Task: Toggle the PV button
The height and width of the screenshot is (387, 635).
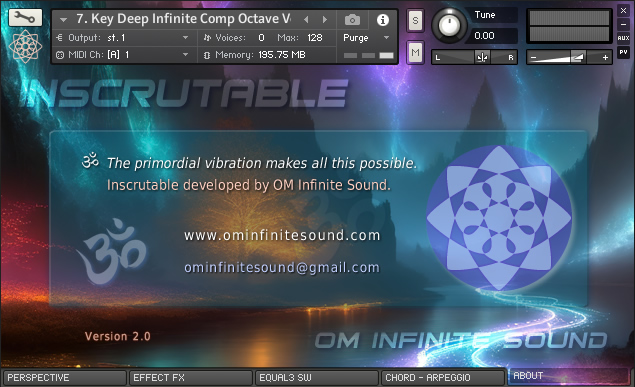Action: (623, 52)
